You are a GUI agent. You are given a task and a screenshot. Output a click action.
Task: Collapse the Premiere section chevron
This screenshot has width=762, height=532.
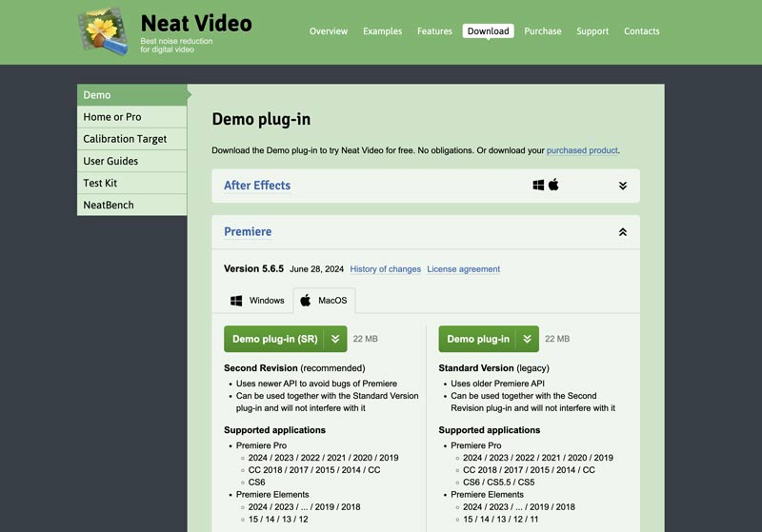click(x=622, y=232)
